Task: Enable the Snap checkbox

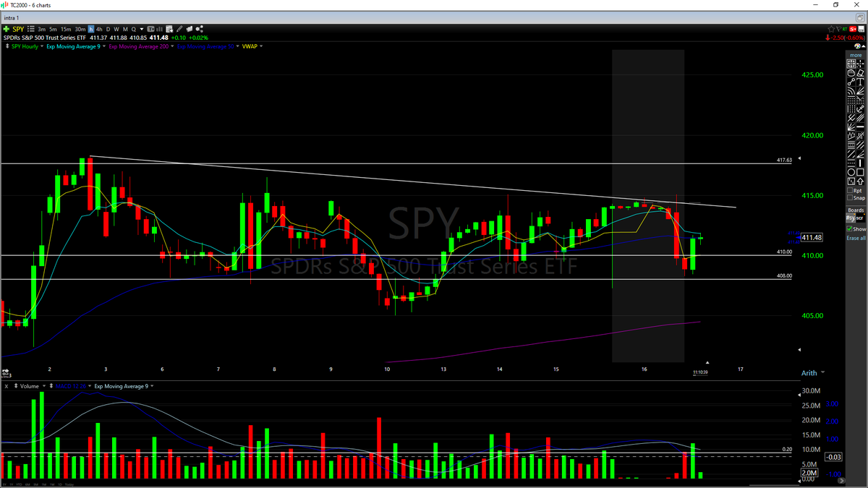Action: pyautogui.click(x=850, y=197)
